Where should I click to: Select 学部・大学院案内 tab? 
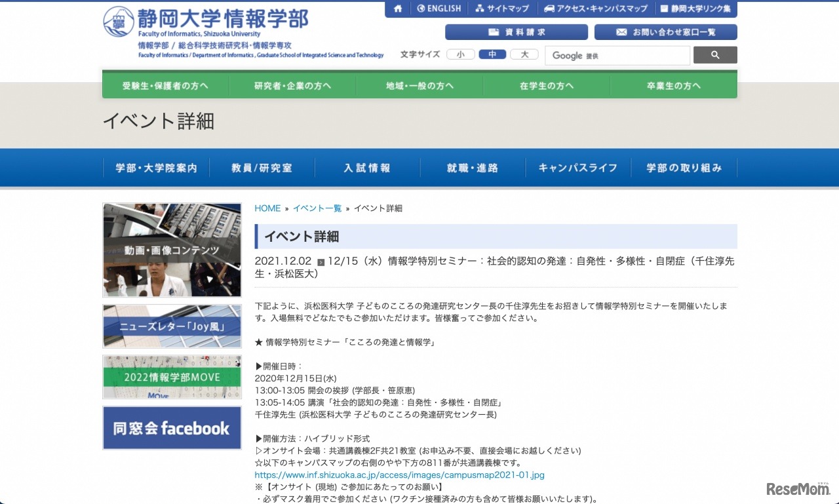(x=156, y=168)
